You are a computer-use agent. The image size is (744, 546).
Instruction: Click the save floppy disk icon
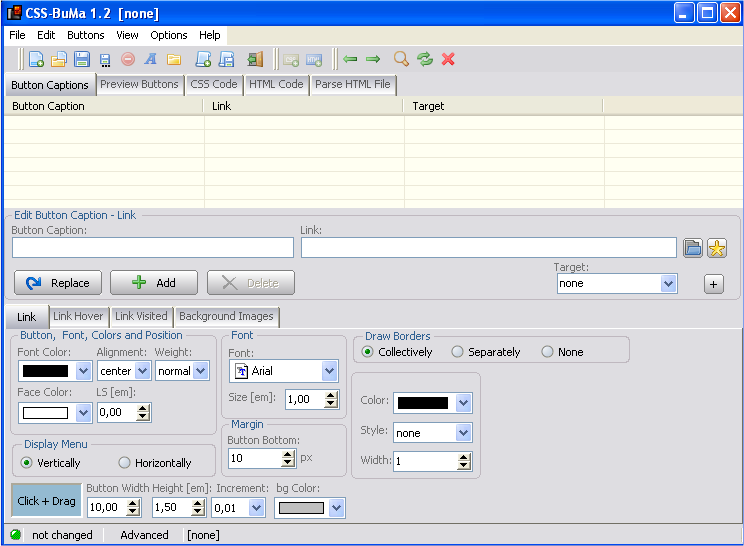[82, 59]
